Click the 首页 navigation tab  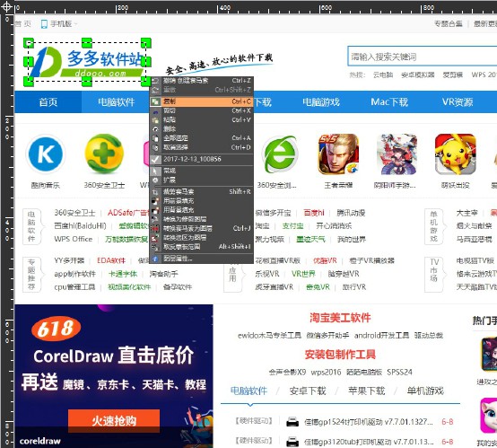click(48, 102)
